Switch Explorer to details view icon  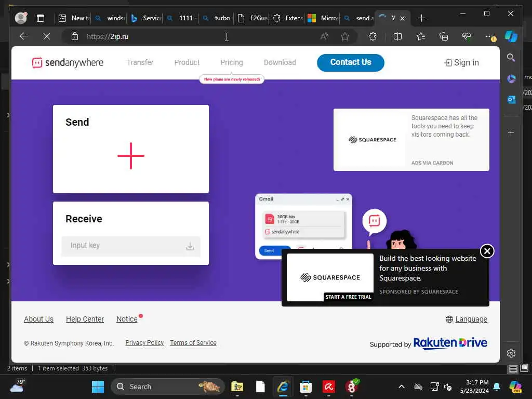tap(513, 368)
